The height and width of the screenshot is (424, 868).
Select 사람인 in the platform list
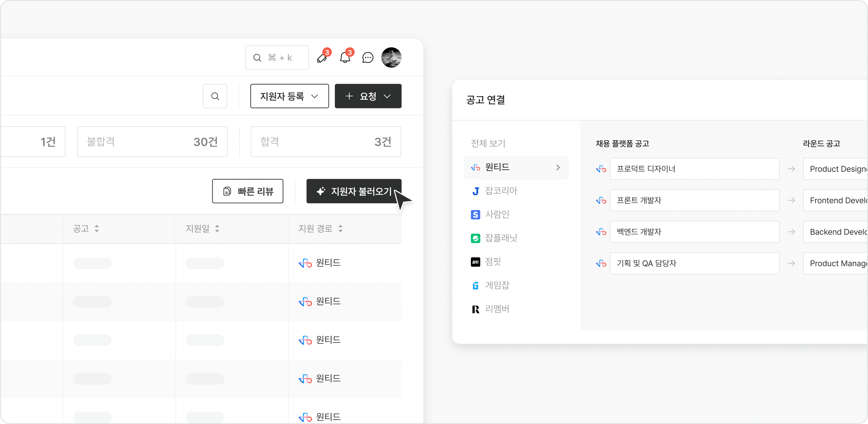coord(490,214)
